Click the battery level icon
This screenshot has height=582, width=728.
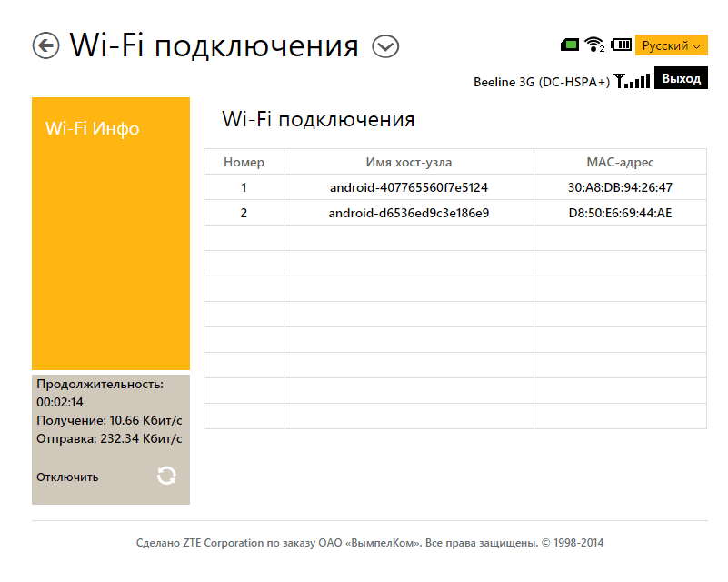pos(622,45)
